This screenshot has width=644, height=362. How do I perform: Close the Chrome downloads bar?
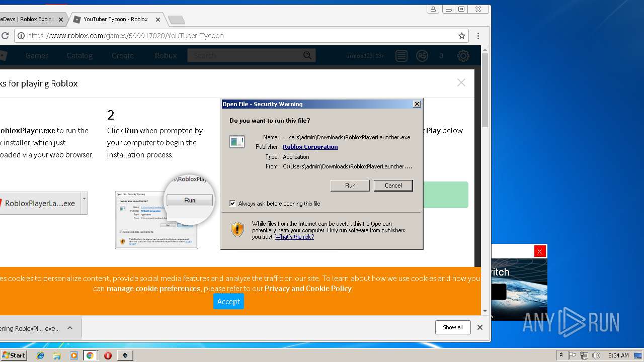(479, 327)
